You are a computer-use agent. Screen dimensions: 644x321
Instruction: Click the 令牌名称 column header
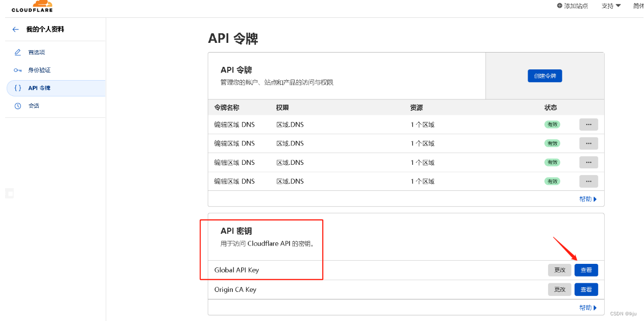(x=227, y=108)
